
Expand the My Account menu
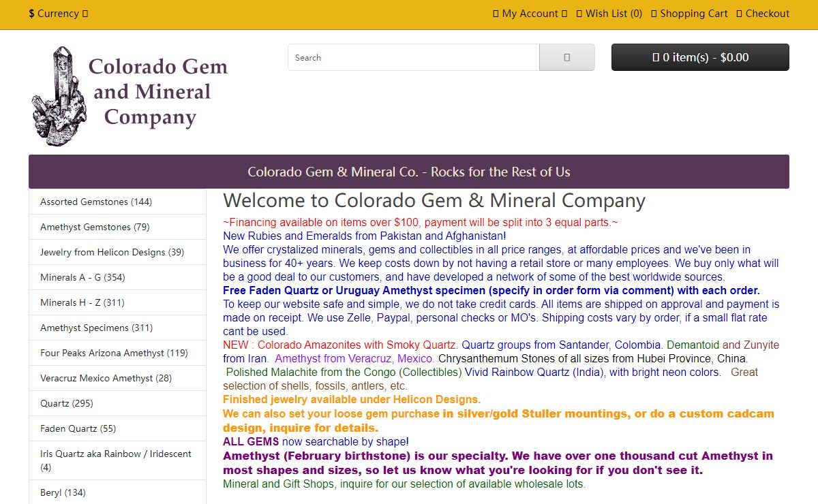530,14
